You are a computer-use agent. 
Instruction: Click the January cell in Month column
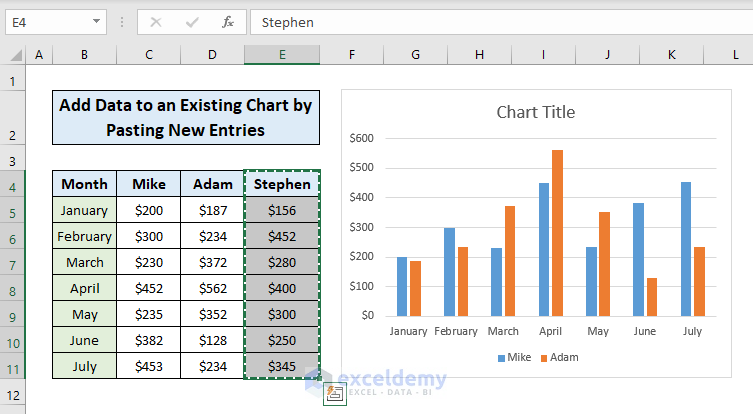pos(84,210)
